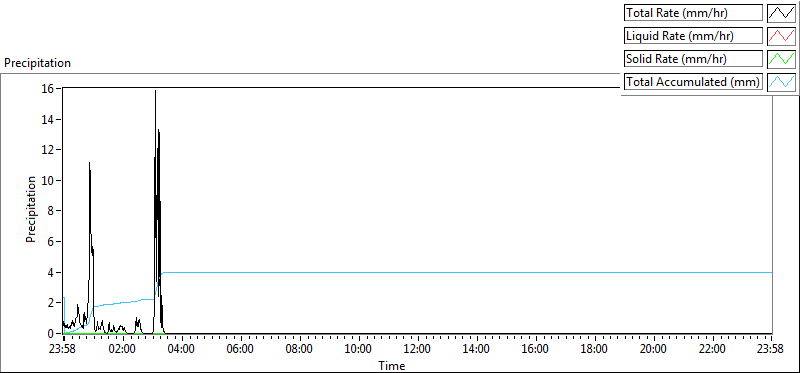
Task: Click the 12:00 tick label on time axis
Action: coord(418,350)
